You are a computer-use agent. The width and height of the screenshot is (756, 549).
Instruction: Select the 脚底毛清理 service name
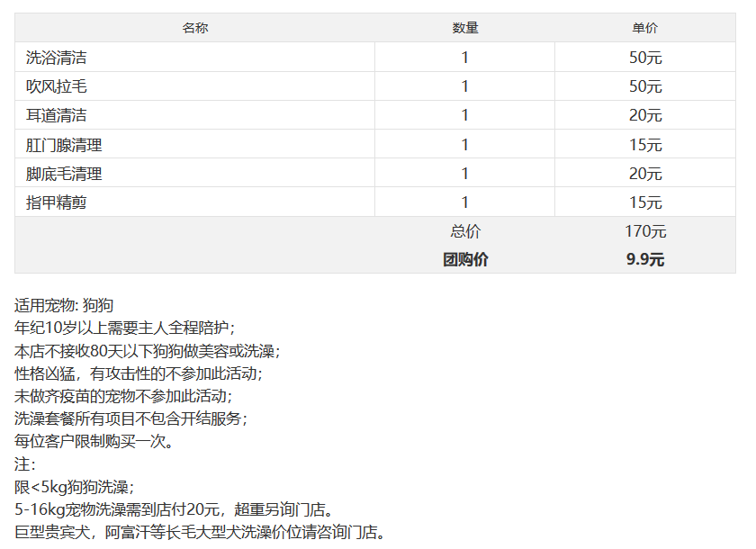(x=64, y=174)
